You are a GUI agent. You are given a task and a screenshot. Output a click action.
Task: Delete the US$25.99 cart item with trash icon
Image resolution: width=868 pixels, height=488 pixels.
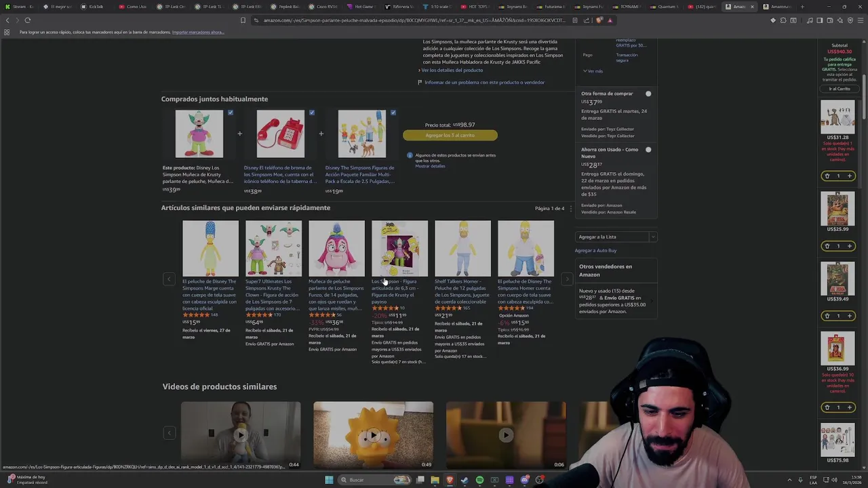(827, 246)
